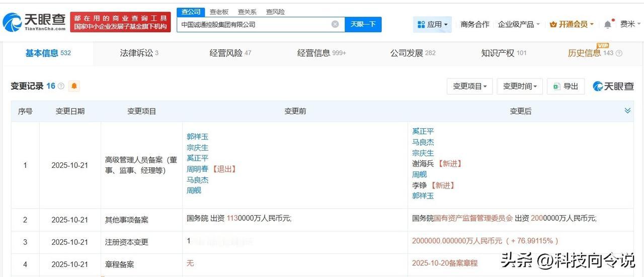Switch to the 知识产权 tab
This screenshot has height=277, width=644.
click(x=504, y=53)
